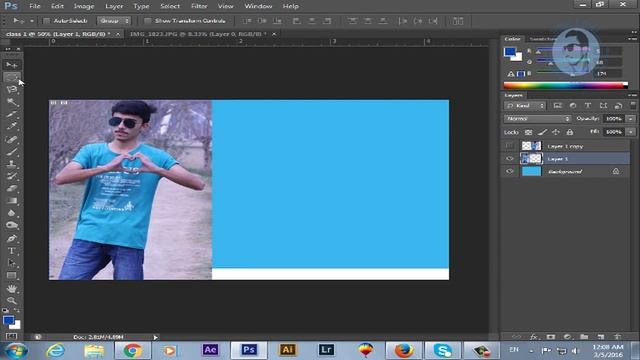This screenshot has height=360, width=640.
Task: Select the Move tool in the toolbox
Action: 11,65
